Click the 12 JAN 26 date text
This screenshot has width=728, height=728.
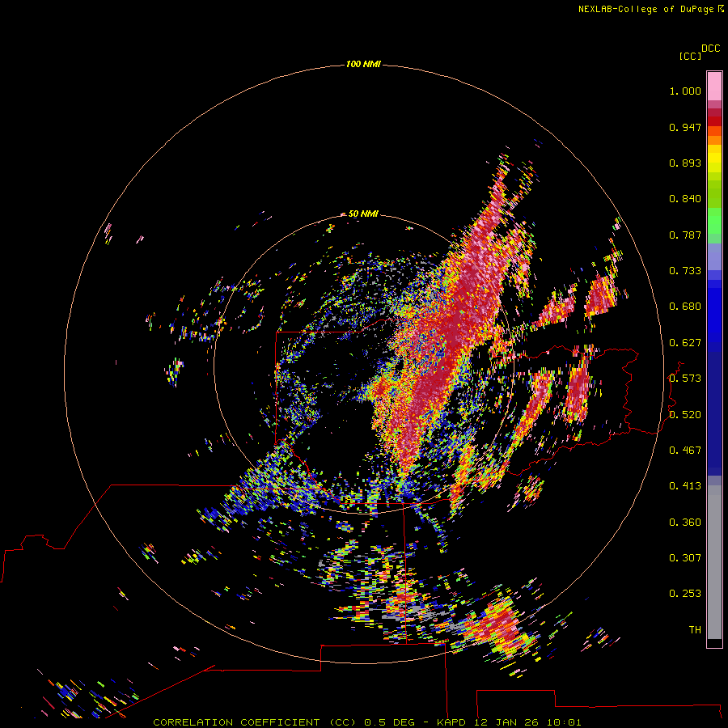(x=506, y=722)
